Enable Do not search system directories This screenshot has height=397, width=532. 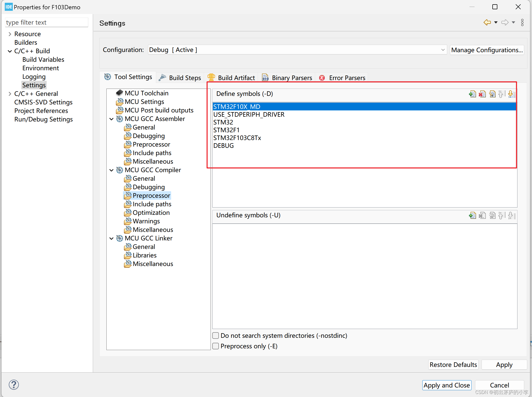(x=216, y=336)
